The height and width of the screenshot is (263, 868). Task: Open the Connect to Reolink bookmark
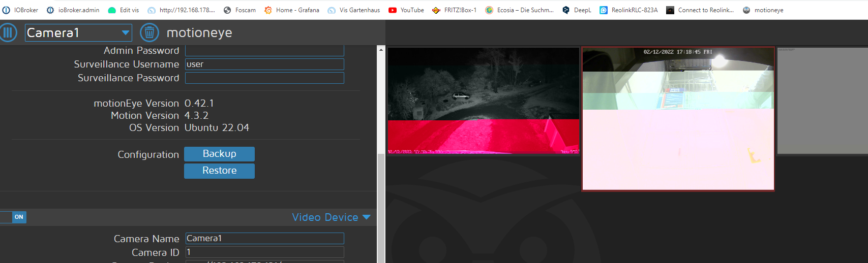pyautogui.click(x=700, y=10)
